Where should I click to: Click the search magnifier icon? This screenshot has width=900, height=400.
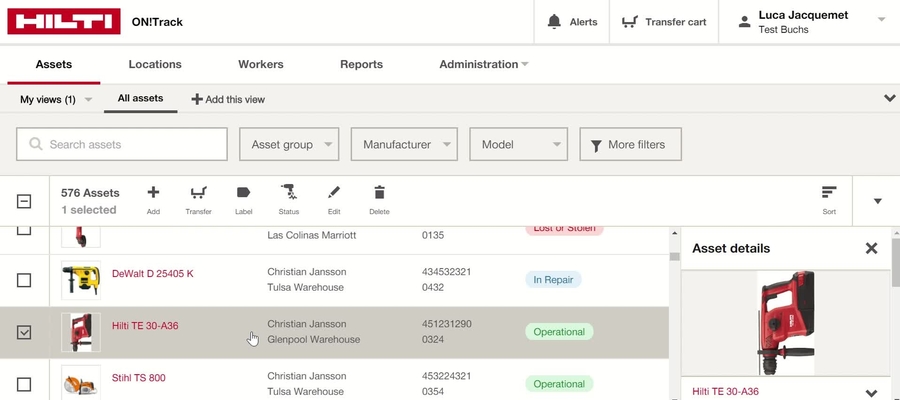click(36, 144)
